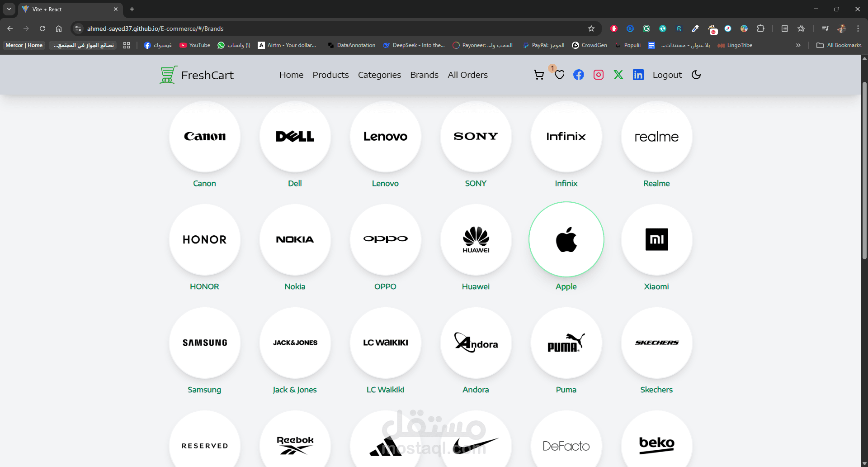
Task: Select the OPPO brand logo
Action: point(385,239)
